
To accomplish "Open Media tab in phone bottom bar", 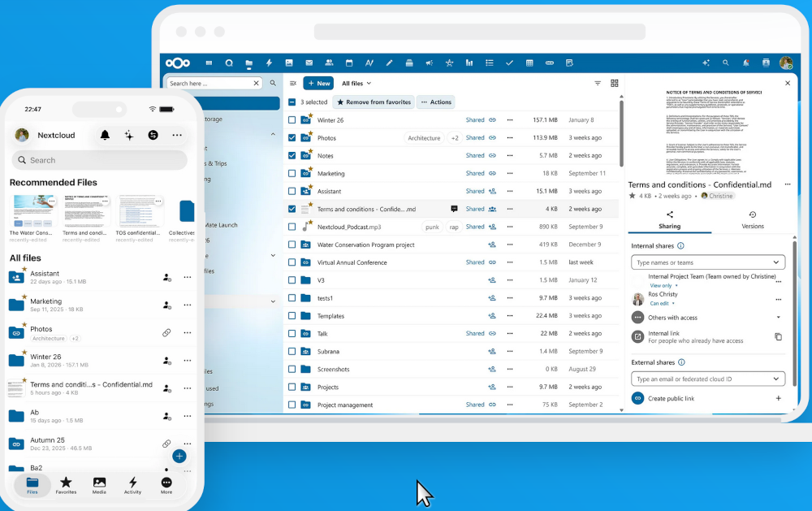I will pos(99,486).
